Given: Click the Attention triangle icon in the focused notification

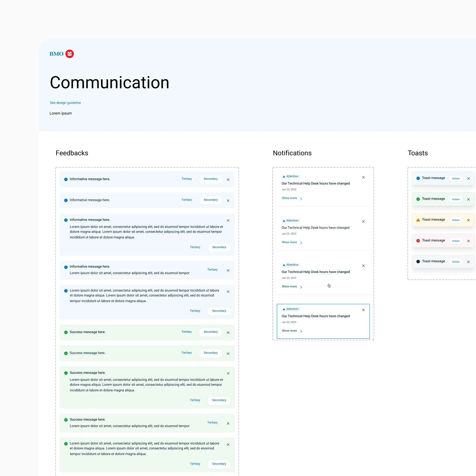Looking at the screenshot, I should point(284,309).
